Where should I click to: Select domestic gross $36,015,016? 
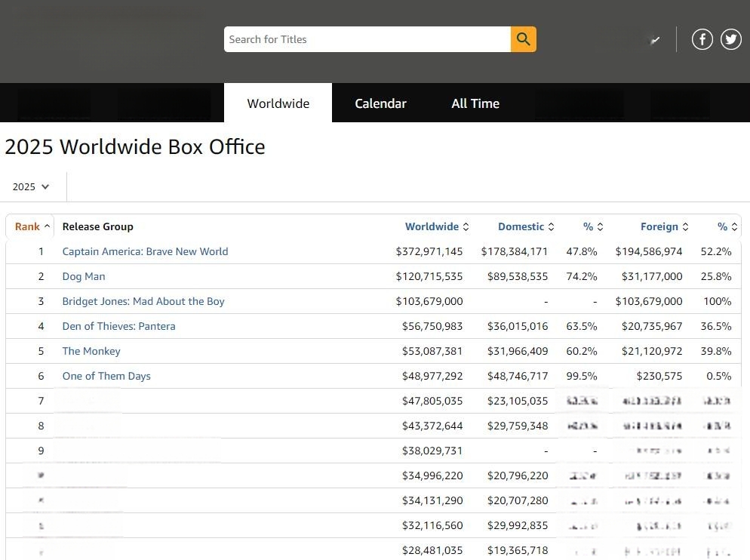point(518,326)
